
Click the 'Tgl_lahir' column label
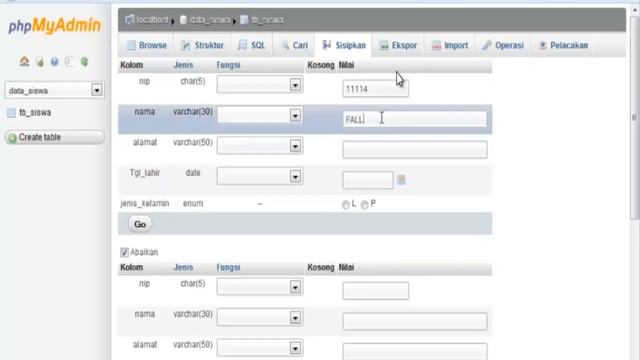pyautogui.click(x=144, y=173)
